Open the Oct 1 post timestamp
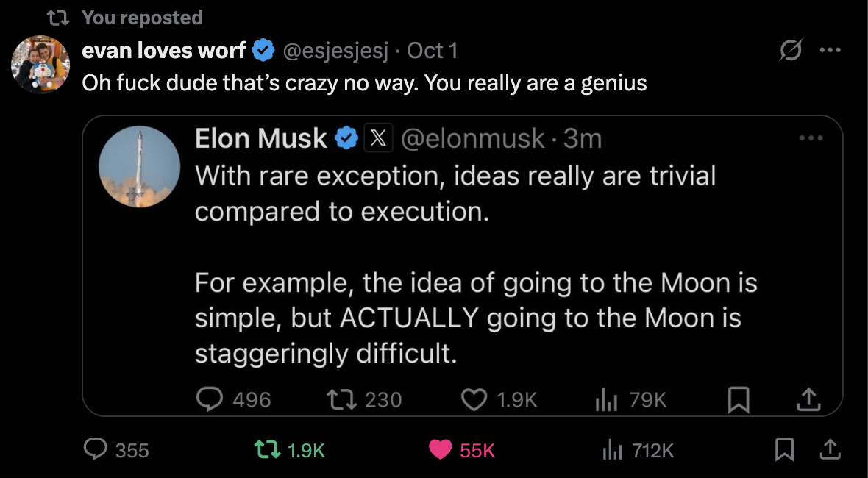The image size is (868, 478). tap(433, 51)
